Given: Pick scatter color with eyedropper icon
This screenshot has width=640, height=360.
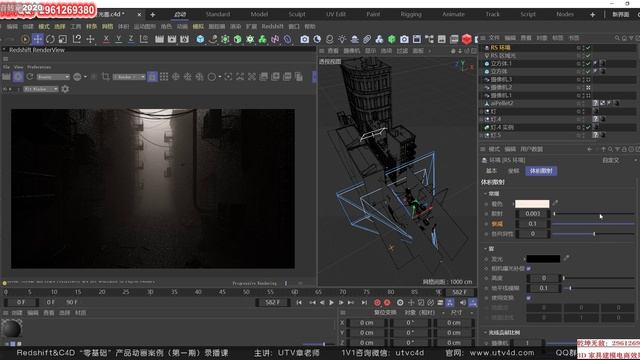Looking at the screenshot, I should click(x=555, y=203).
